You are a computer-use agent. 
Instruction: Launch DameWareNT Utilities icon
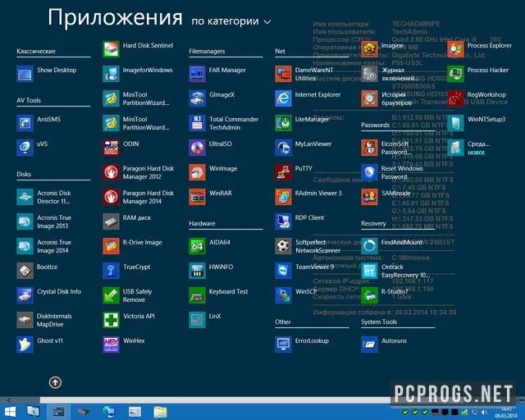(283, 74)
